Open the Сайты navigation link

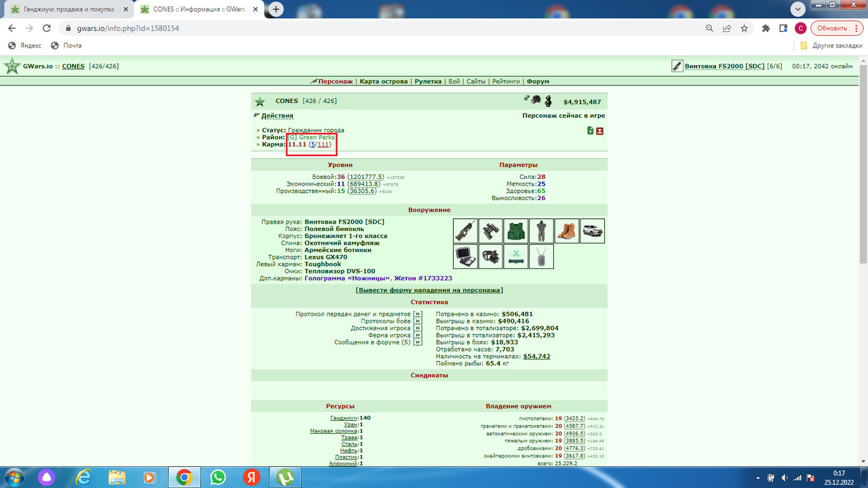coord(476,81)
